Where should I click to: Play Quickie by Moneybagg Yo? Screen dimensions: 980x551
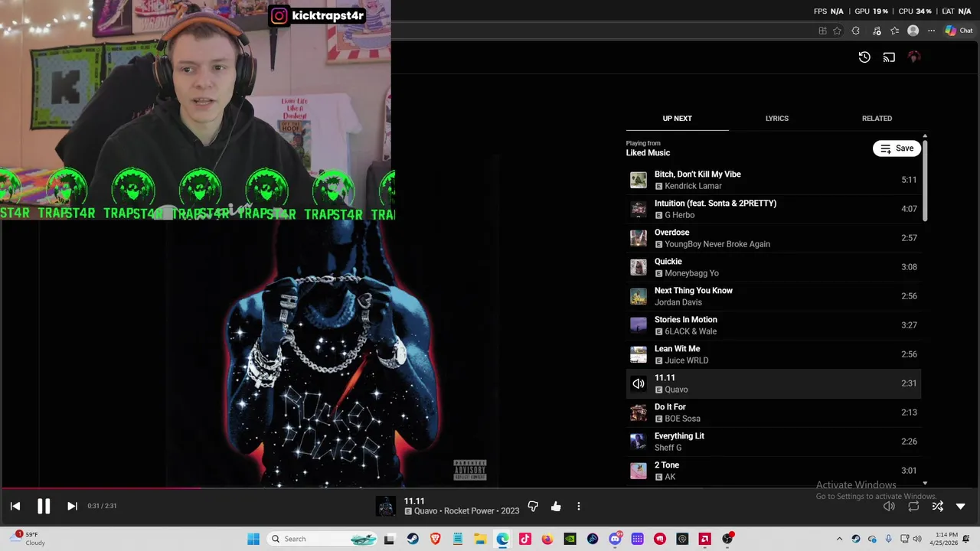point(773,267)
